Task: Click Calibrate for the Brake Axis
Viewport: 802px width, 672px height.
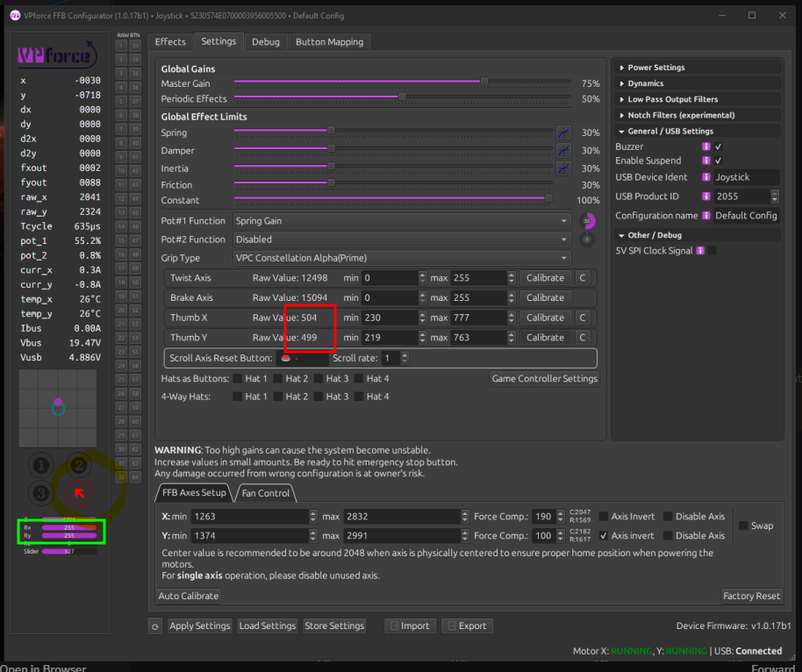Action: (545, 297)
